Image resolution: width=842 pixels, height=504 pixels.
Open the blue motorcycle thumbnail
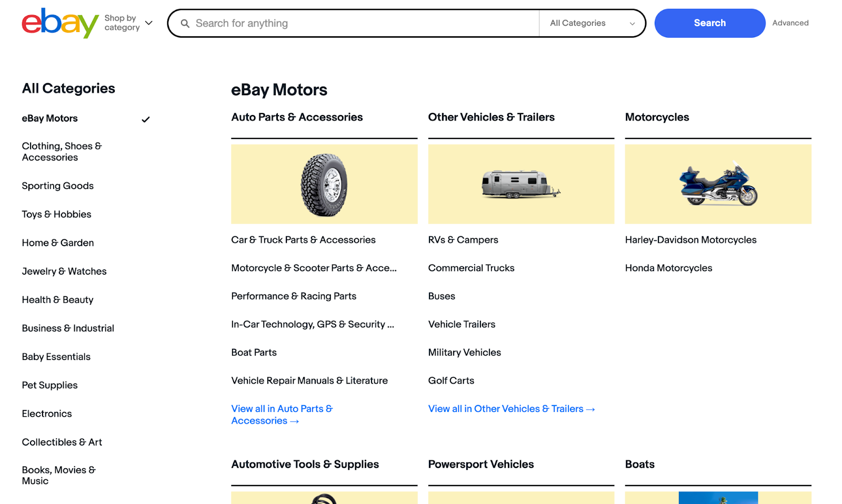coord(718,184)
